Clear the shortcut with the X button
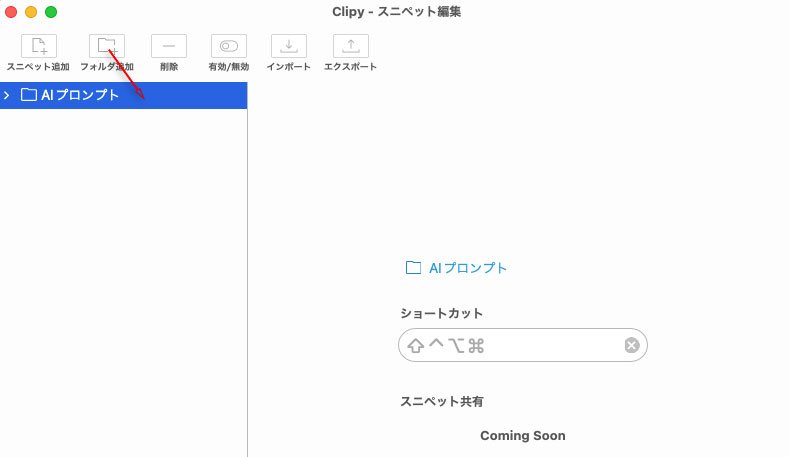Screen dimensions: 789x457 click(x=632, y=345)
